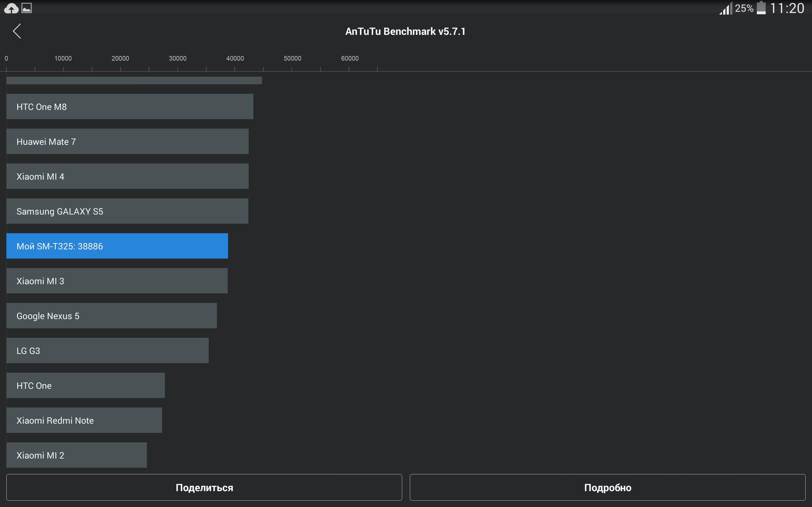
Task: Tap the 11:20 clock in status bar
Action: (787, 8)
